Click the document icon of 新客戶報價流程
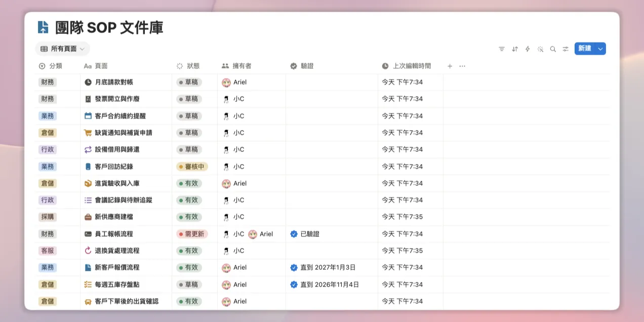Viewport: 644px width, 322px height. pos(88,267)
